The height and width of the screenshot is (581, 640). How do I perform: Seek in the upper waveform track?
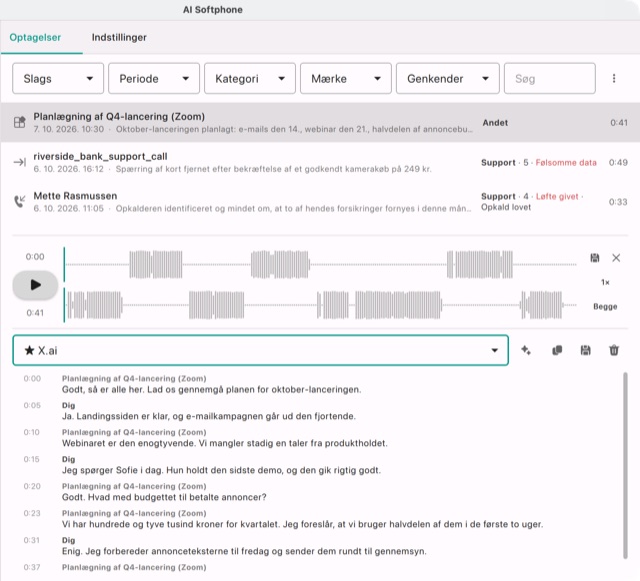320,265
